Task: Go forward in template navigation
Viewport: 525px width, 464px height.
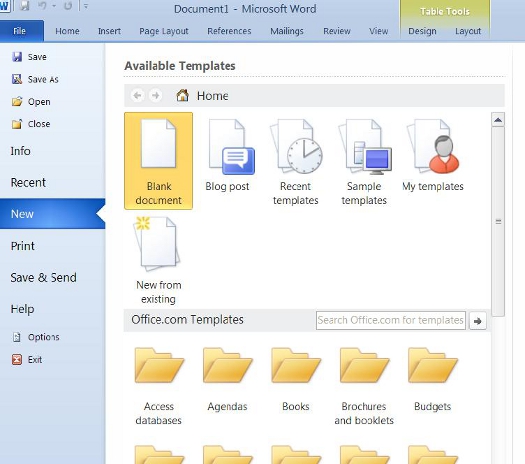Action: [x=156, y=95]
